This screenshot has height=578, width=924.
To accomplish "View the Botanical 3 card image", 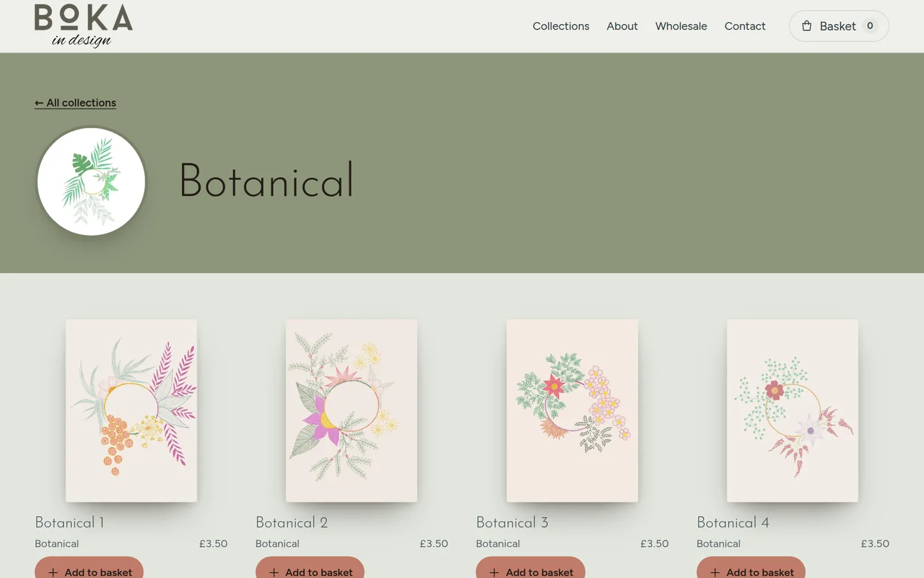I will 572,410.
